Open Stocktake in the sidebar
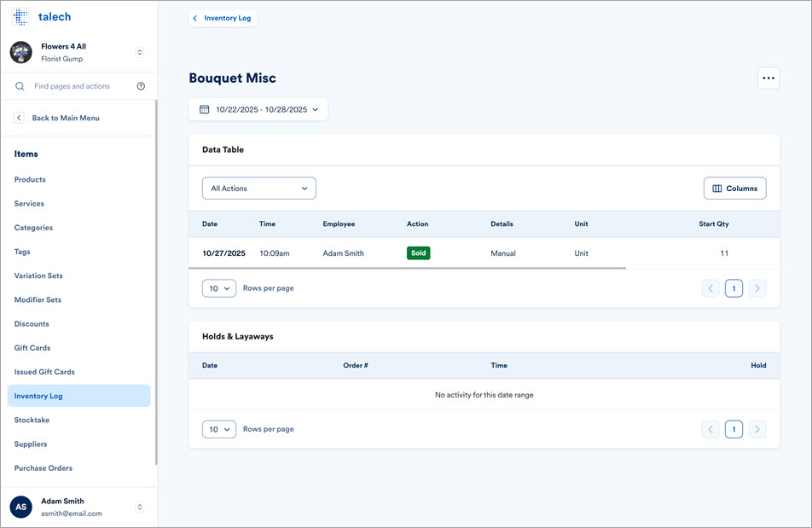The width and height of the screenshot is (812, 528). pyautogui.click(x=32, y=421)
